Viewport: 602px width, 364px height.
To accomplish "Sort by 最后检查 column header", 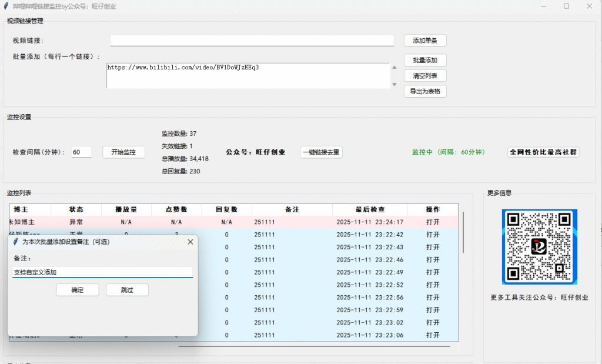I will coord(370,209).
